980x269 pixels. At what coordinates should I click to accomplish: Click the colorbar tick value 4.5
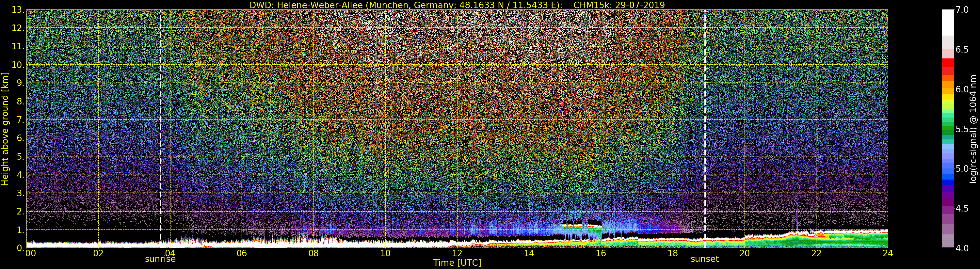pyautogui.click(x=962, y=209)
